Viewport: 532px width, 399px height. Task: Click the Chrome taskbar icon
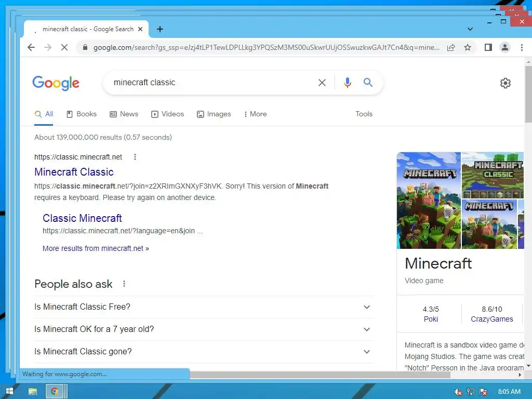54,392
